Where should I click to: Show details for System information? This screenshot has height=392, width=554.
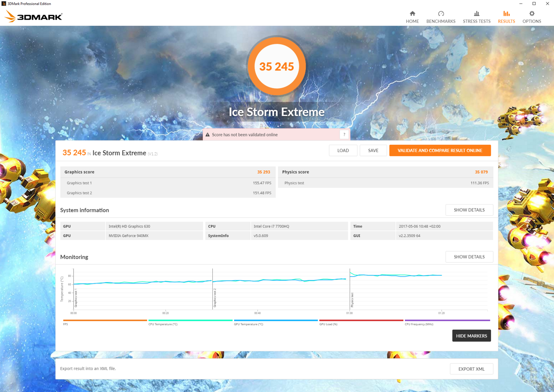(469, 210)
